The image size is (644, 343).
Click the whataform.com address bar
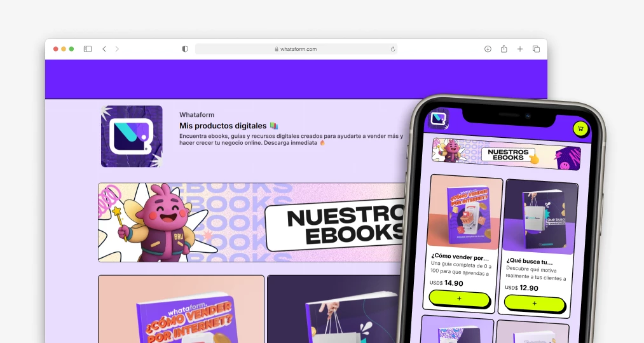pyautogui.click(x=296, y=49)
